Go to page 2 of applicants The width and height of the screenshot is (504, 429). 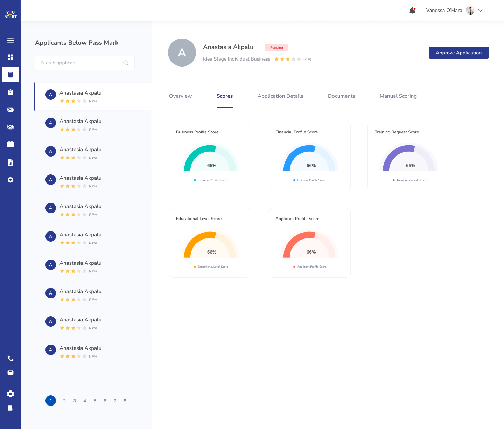(64, 401)
